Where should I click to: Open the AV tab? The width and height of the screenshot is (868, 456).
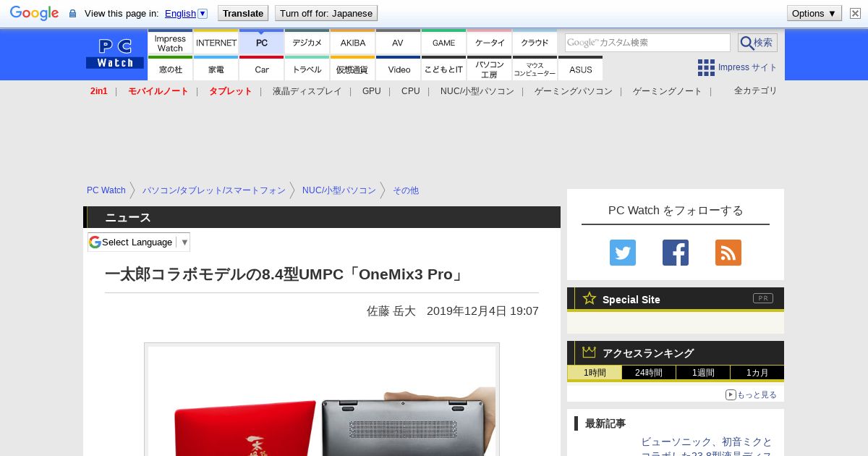click(399, 42)
